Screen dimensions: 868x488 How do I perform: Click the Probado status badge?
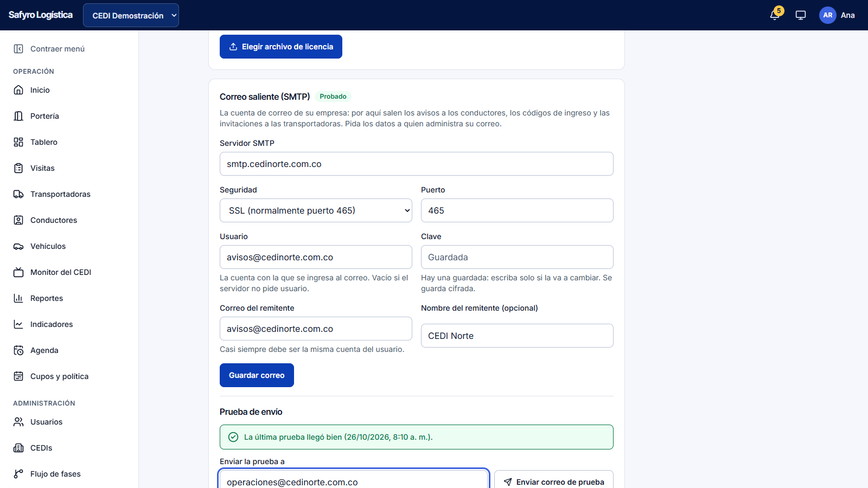coord(333,97)
